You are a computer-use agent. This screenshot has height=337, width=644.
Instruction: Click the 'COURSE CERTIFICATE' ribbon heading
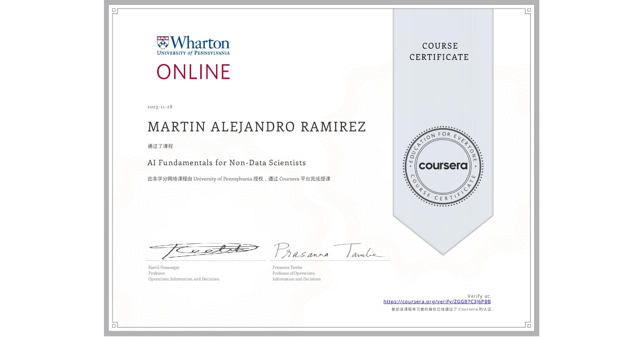click(439, 52)
